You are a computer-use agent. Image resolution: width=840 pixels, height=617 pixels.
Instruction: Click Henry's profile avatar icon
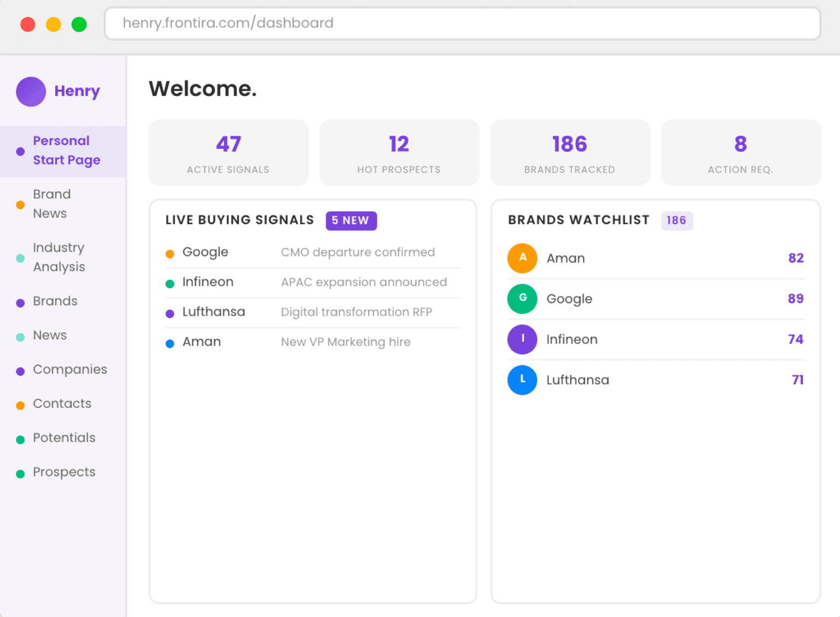click(31, 92)
